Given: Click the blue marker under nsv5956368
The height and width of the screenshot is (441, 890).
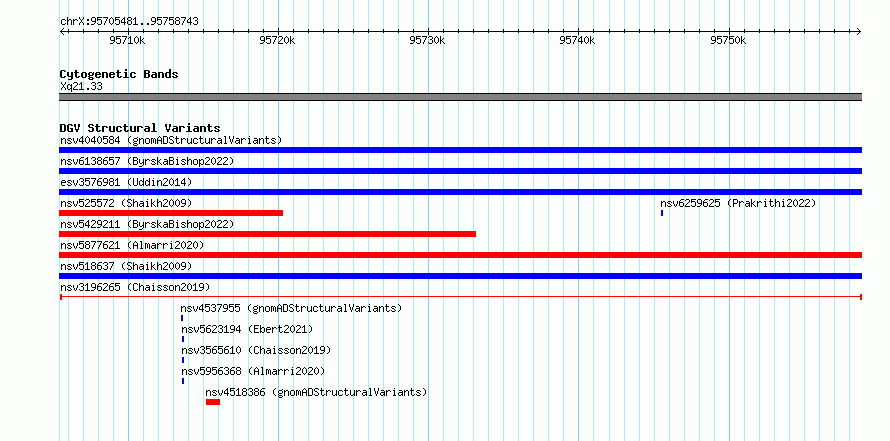Looking at the screenshot, I should 183,381.
